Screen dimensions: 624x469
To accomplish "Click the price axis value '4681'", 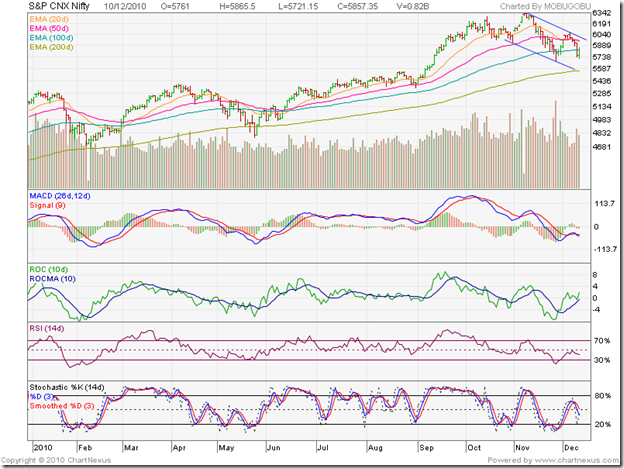I will [601, 147].
